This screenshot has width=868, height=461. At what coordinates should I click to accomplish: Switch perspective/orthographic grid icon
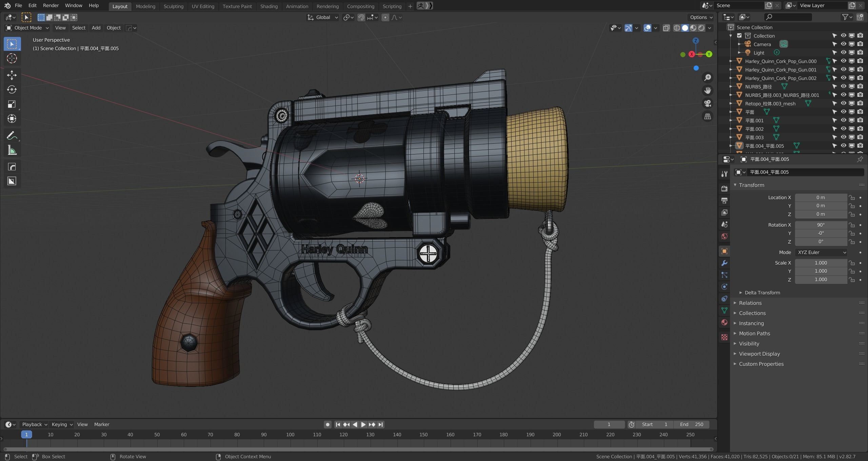[708, 117]
